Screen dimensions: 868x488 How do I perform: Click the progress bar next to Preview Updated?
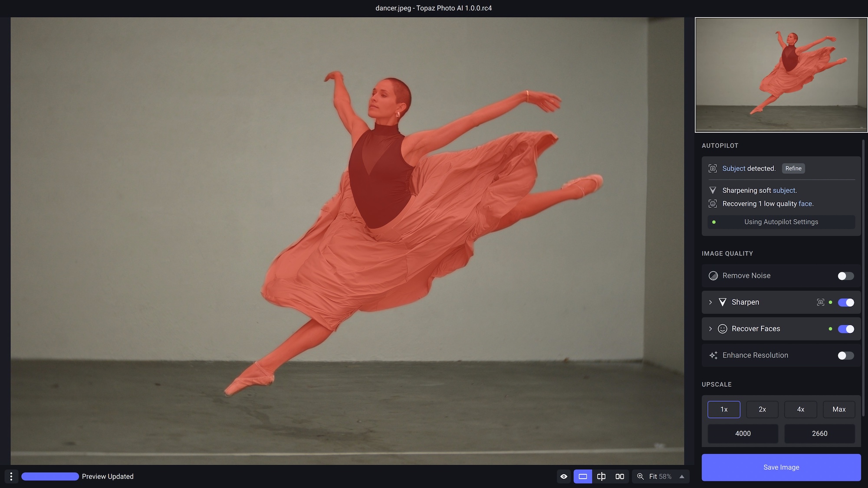click(49, 476)
